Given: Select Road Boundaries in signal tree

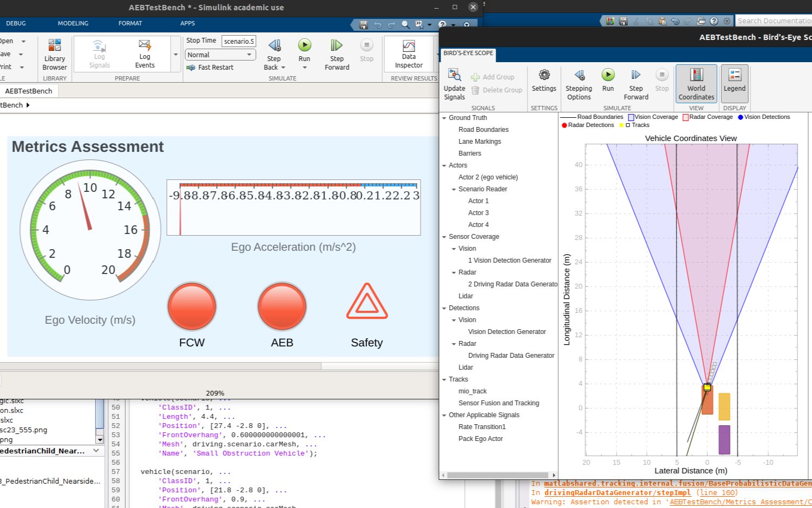Looking at the screenshot, I should pyautogui.click(x=483, y=130).
